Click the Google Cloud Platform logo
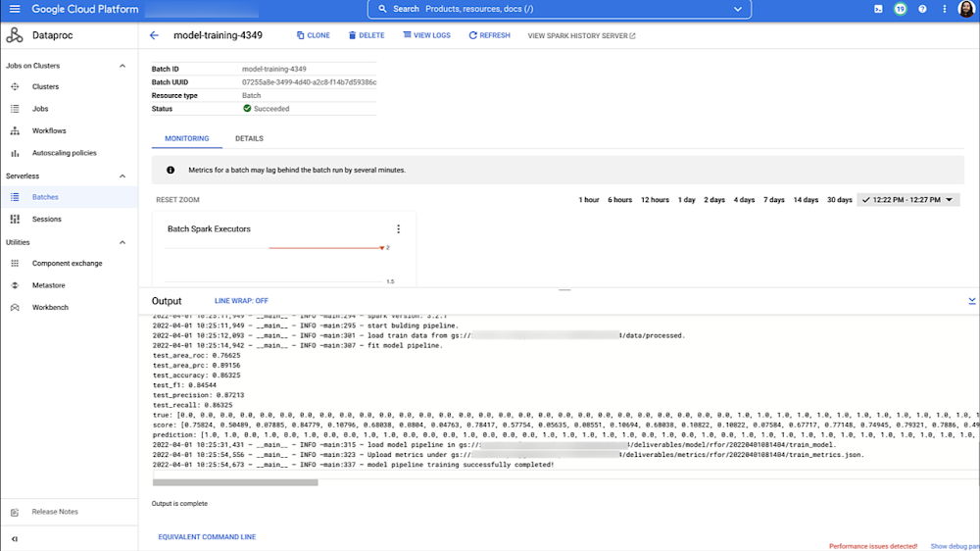980x551 pixels. 85,9
